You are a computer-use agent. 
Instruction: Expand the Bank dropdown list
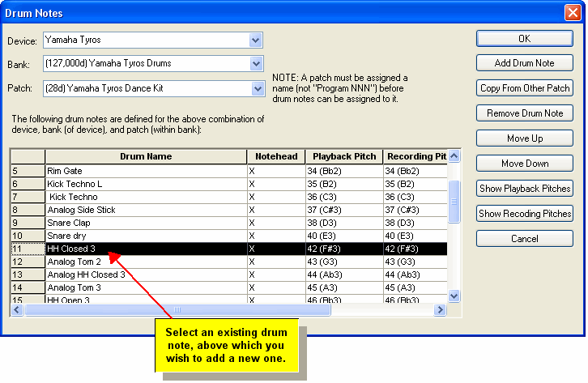click(x=255, y=63)
